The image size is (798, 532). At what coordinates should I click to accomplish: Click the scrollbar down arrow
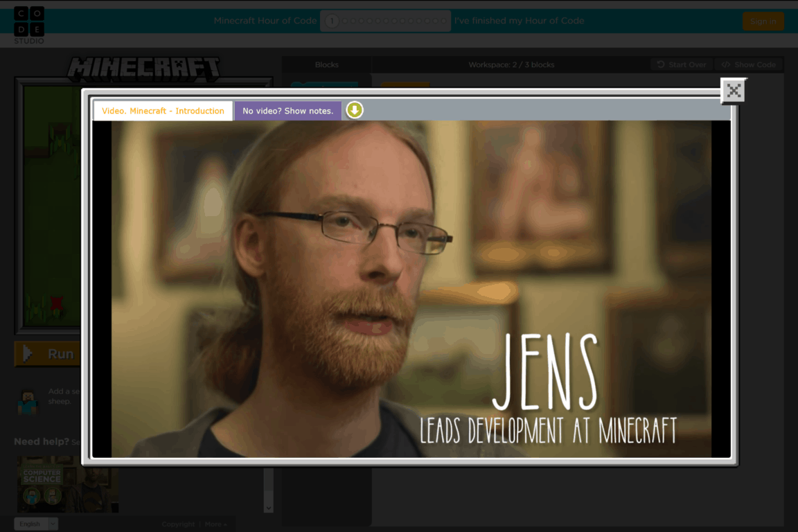(x=269, y=508)
